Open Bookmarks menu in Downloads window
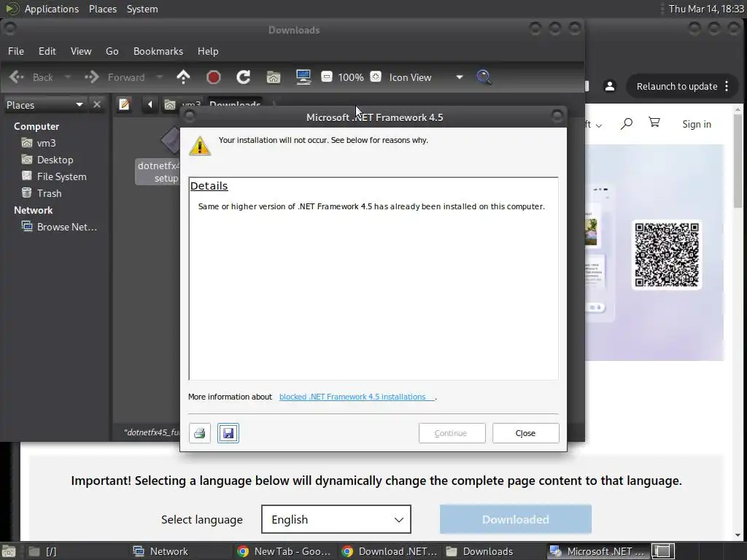 (158, 52)
